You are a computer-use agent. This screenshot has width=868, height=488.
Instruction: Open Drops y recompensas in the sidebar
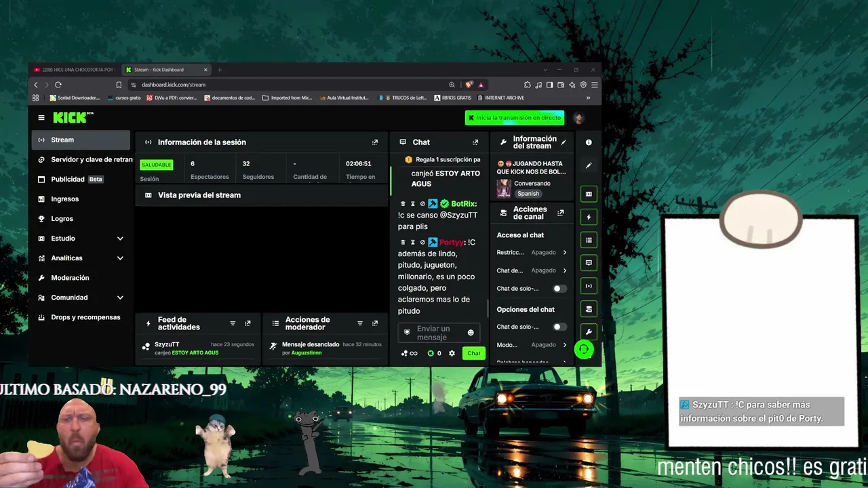tap(80, 317)
